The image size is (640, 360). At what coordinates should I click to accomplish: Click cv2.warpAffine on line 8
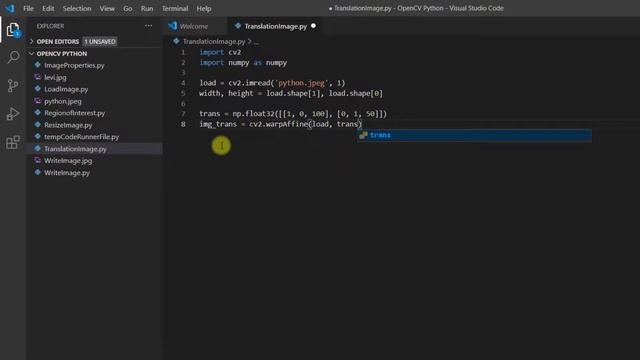coord(279,124)
